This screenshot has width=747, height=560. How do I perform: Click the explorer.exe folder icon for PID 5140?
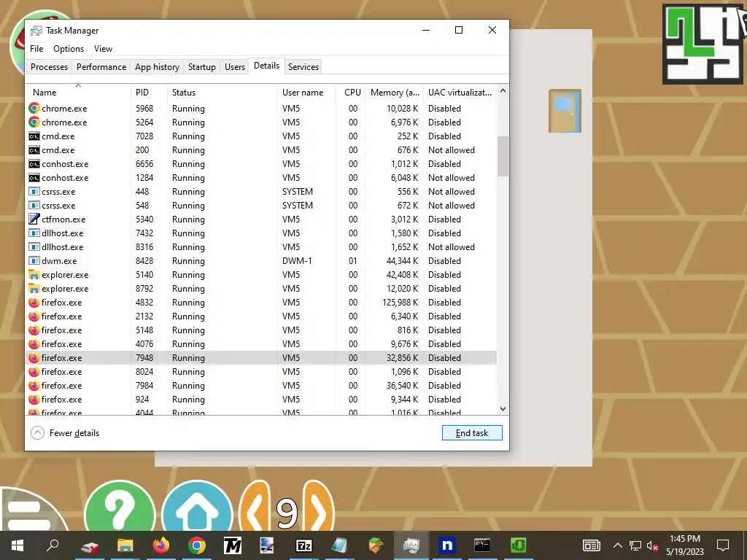coord(34,275)
